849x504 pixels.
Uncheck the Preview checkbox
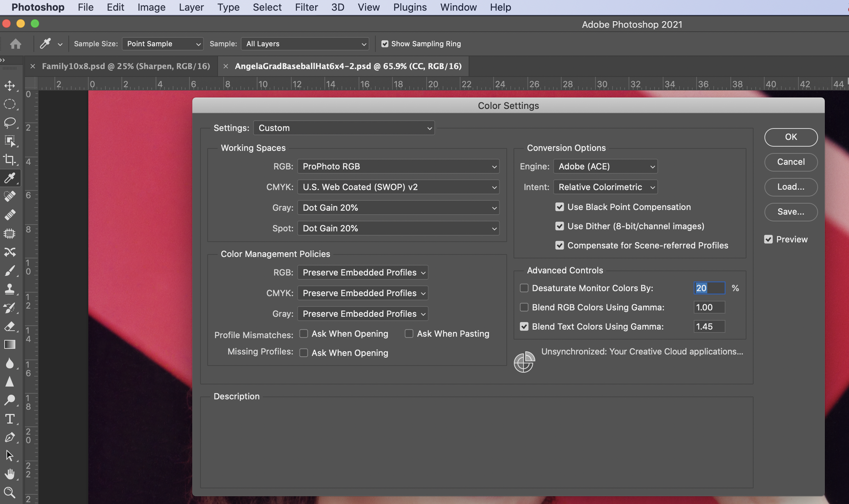pos(769,240)
